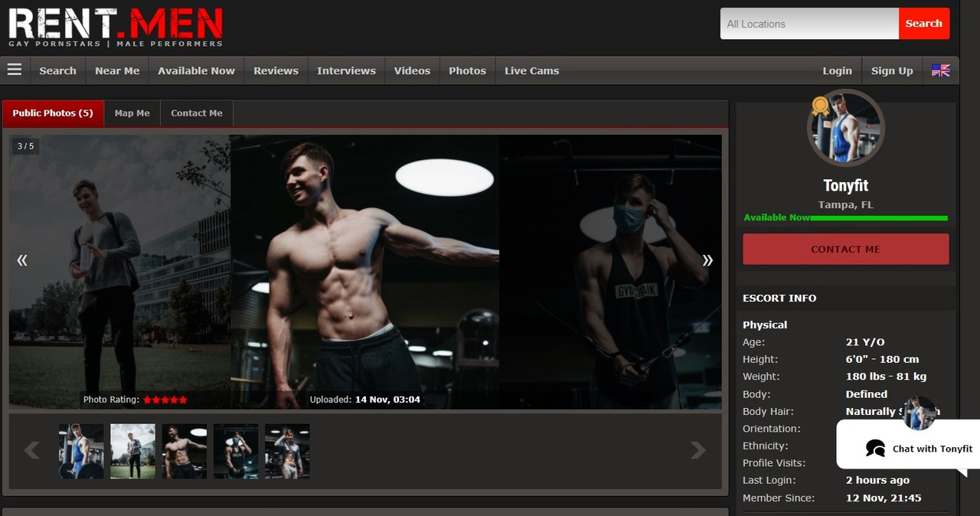Screen dimensions: 980x516
Task: Click the red Search button
Action: coord(924,24)
